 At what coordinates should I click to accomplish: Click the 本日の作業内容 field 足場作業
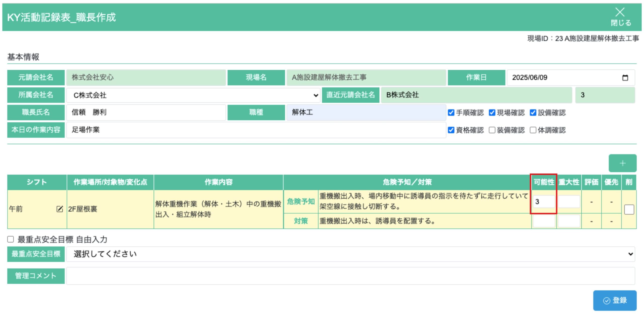(256, 130)
